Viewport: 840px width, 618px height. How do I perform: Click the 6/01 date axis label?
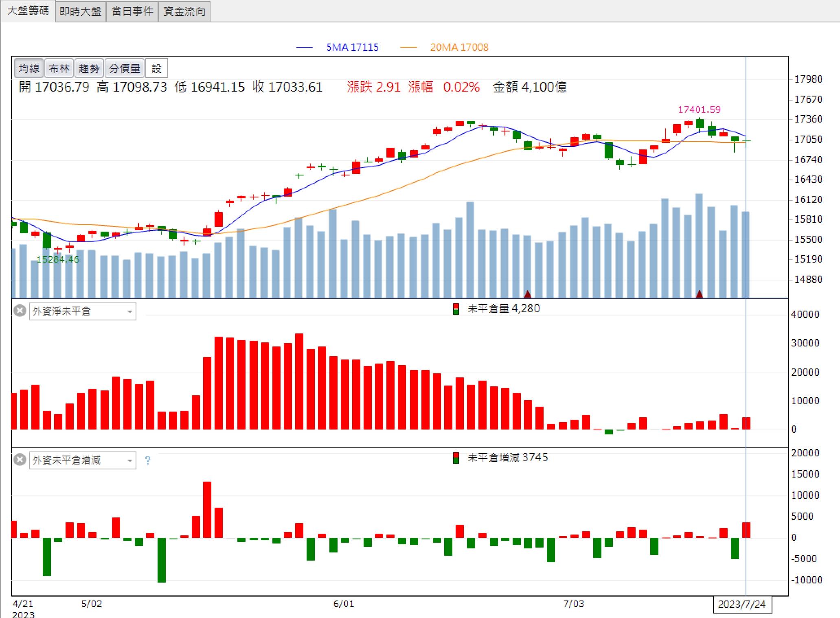[x=344, y=603]
